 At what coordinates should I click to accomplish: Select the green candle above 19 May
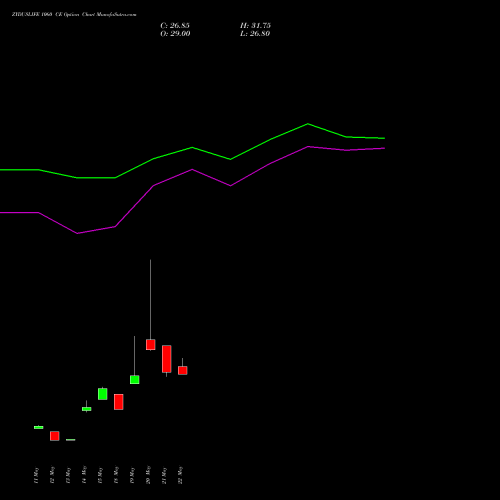135,380
